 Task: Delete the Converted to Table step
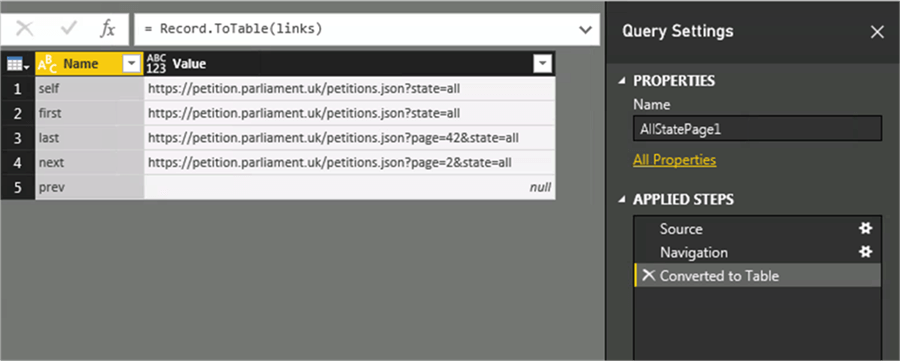(648, 275)
